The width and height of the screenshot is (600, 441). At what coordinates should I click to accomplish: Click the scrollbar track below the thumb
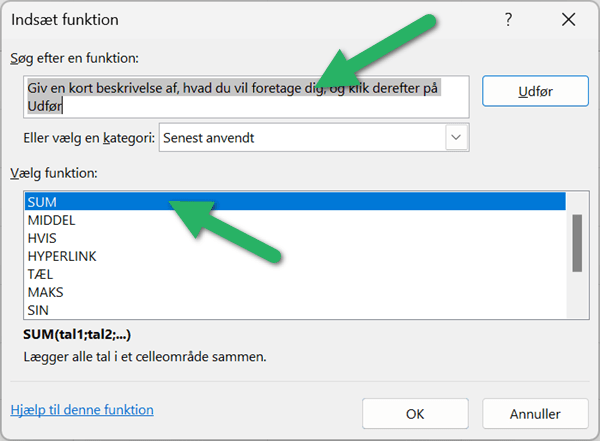(x=577, y=295)
